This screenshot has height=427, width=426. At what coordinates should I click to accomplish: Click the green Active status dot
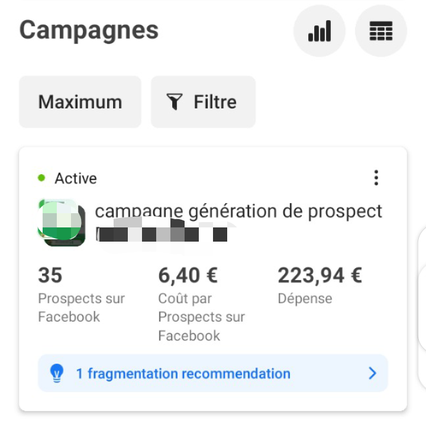click(x=42, y=178)
